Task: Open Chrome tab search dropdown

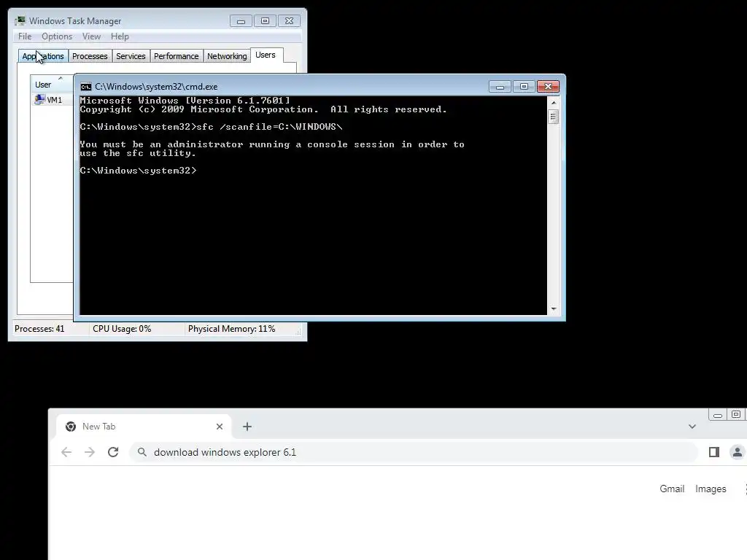Action: point(692,427)
